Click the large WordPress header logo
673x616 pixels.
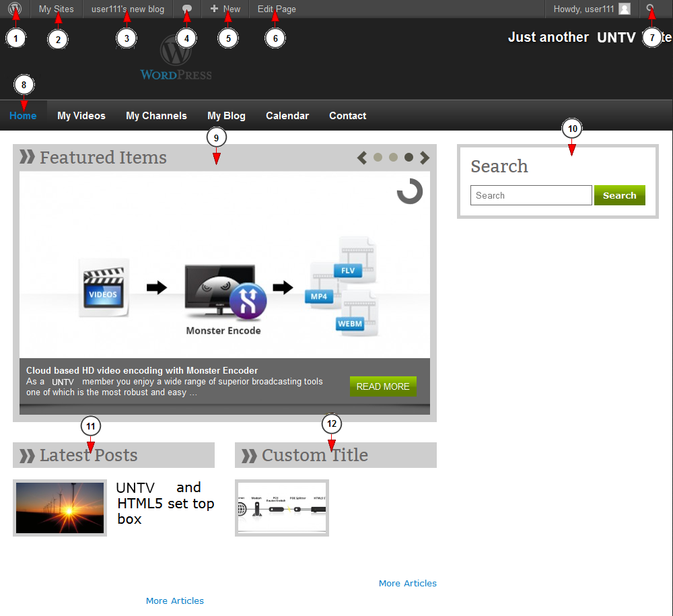(x=176, y=57)
